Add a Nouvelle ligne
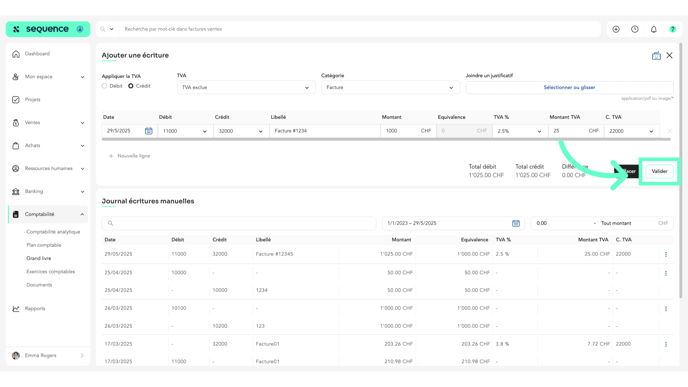The height and width of the screenshot is (387, 688). [129, 156]
